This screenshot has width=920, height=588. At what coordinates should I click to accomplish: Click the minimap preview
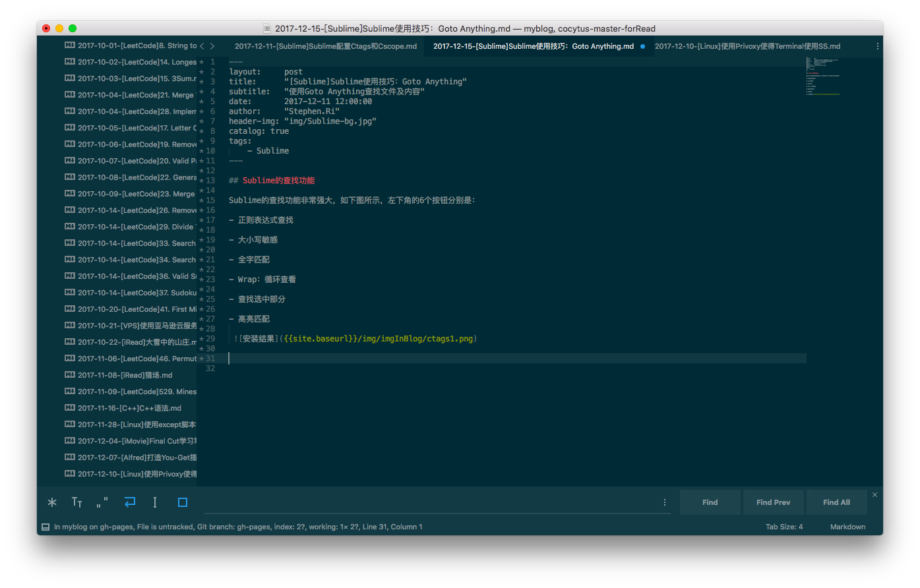(x=823, y=77)
